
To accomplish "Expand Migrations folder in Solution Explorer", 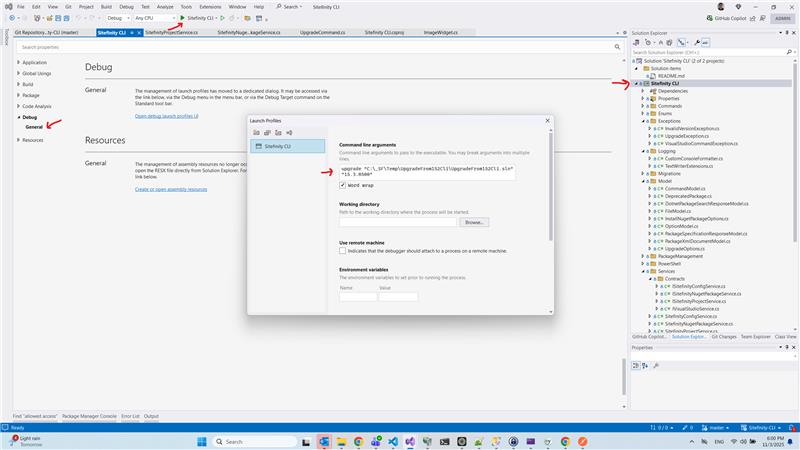I will click(643, 173).
